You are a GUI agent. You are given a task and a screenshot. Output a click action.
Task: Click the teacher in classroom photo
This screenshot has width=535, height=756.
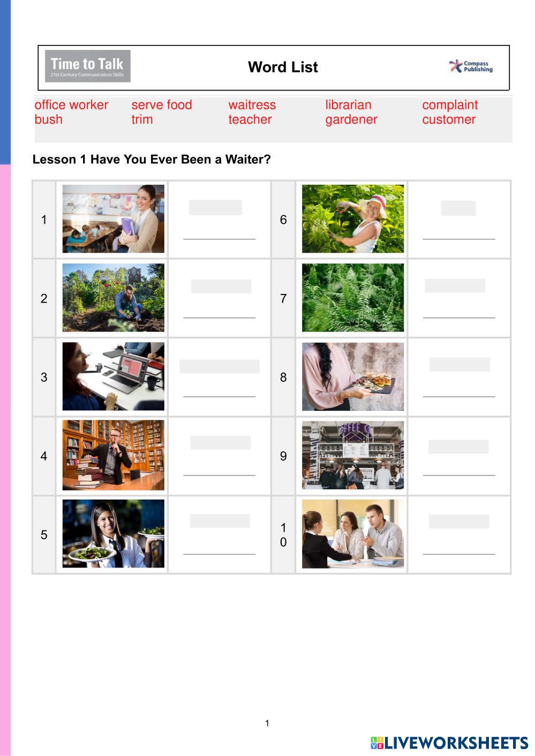click(x=114, y=219)
